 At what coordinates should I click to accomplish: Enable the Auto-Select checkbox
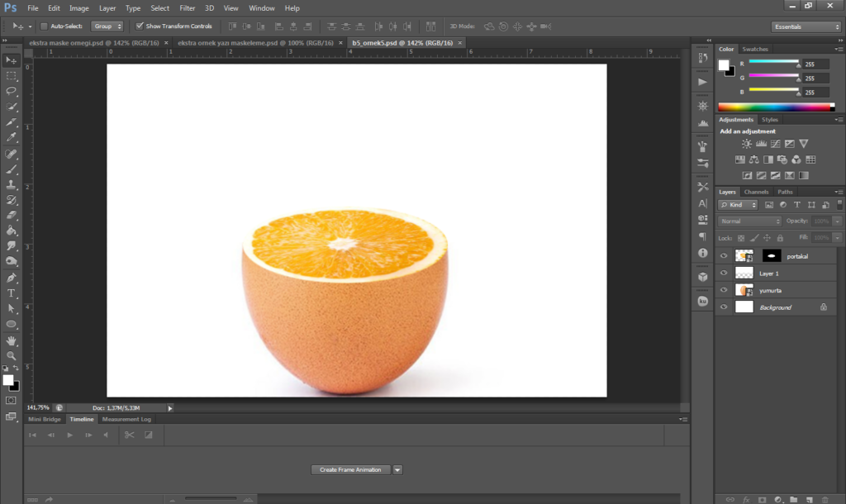(45, 26)
